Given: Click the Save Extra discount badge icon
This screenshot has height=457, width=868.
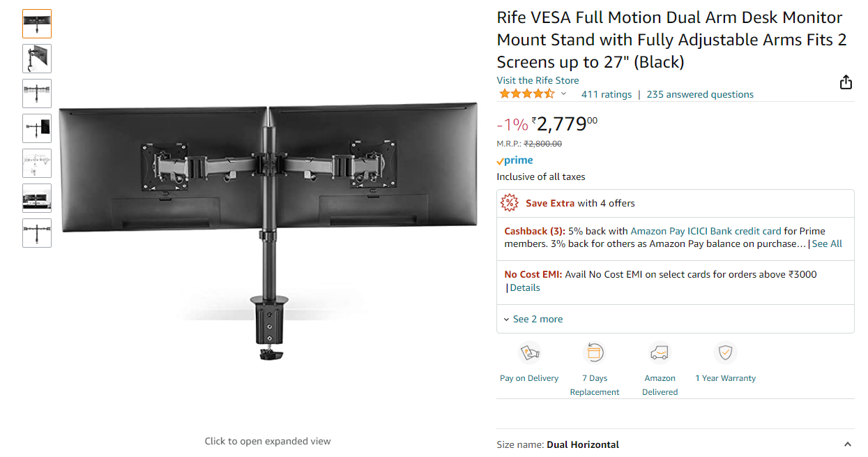Looking at the screenshot, I should point(510,203).
